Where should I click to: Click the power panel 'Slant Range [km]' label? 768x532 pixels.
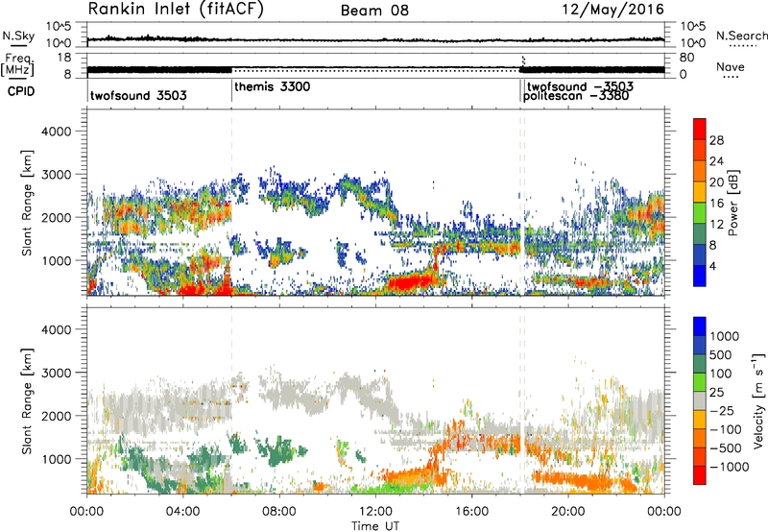27,203
